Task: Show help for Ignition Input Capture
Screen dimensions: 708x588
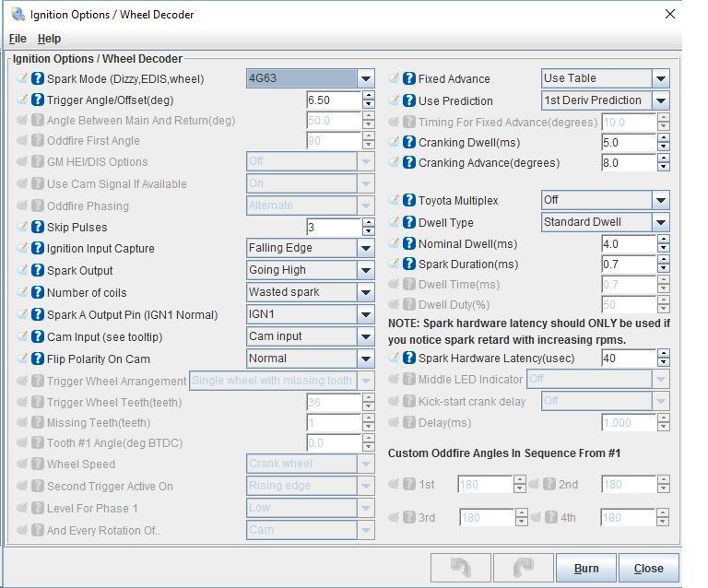Action: tap(38, 248)
